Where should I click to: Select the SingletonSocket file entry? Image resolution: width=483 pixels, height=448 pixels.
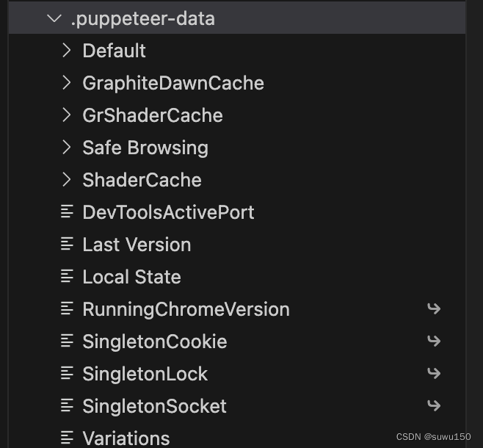click(237, 406)
